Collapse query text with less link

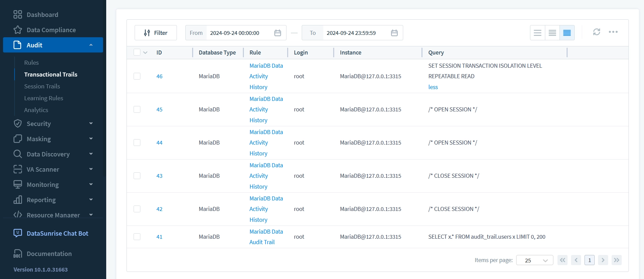433,87
